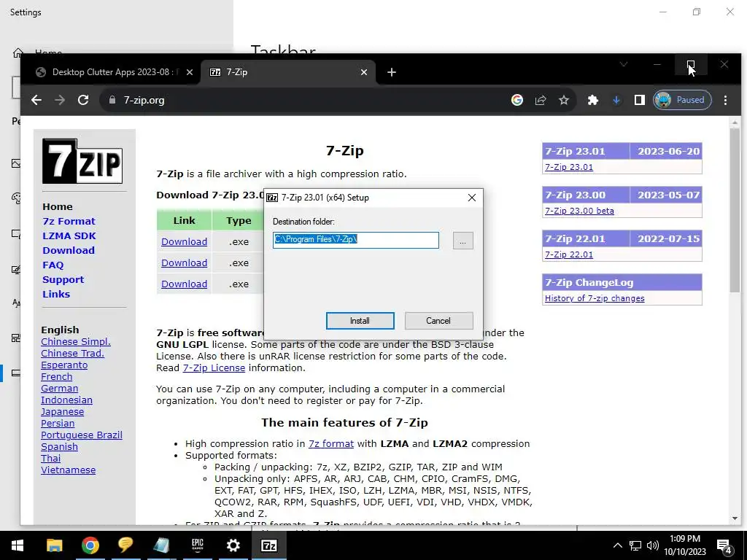
Task: Click the padlock site info icon
Action: click(112, 100)
